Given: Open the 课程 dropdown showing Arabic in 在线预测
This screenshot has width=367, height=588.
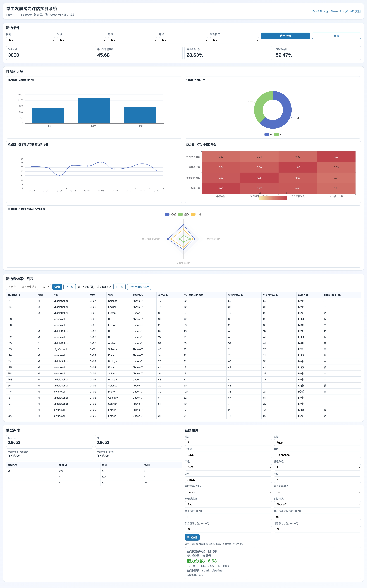Looking at the screenshot, I should (x=228, y=480).
